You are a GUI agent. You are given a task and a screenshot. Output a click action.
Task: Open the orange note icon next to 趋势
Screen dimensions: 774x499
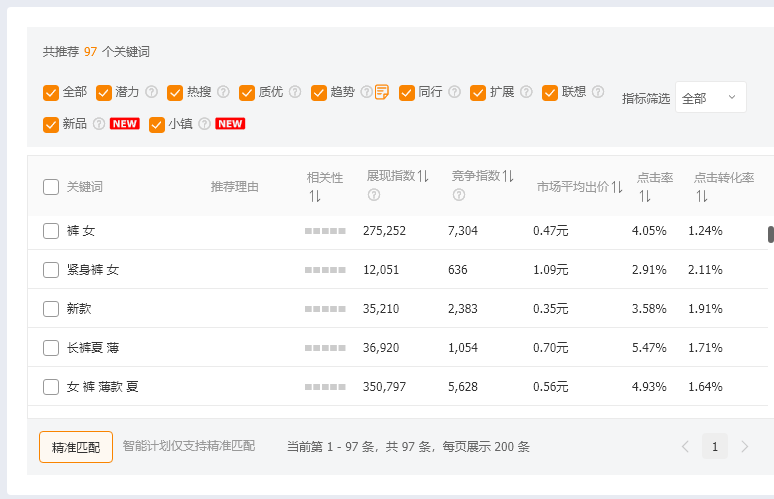coord(382,92)
